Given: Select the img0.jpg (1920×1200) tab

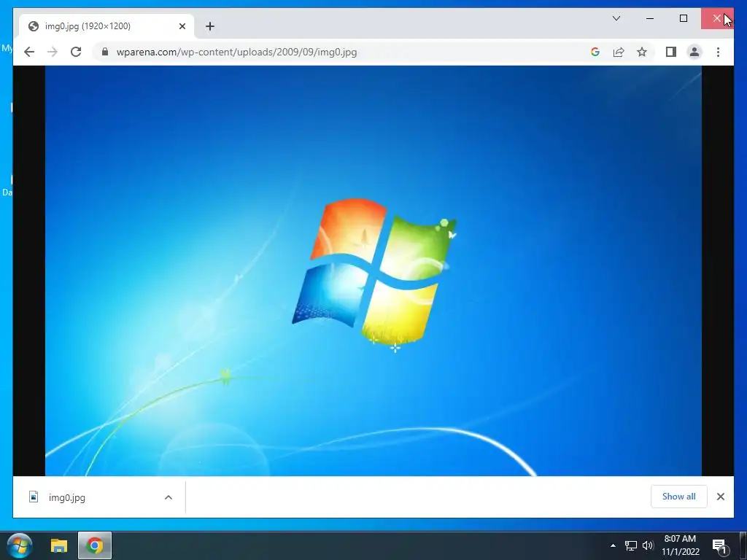Looking at the screenshot, I should coord(107,26).
